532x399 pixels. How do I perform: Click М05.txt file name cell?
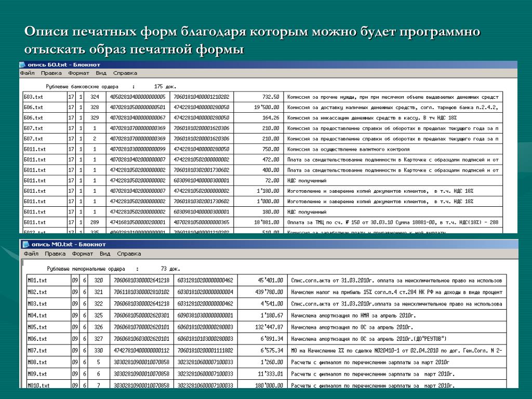coord(48,327)
